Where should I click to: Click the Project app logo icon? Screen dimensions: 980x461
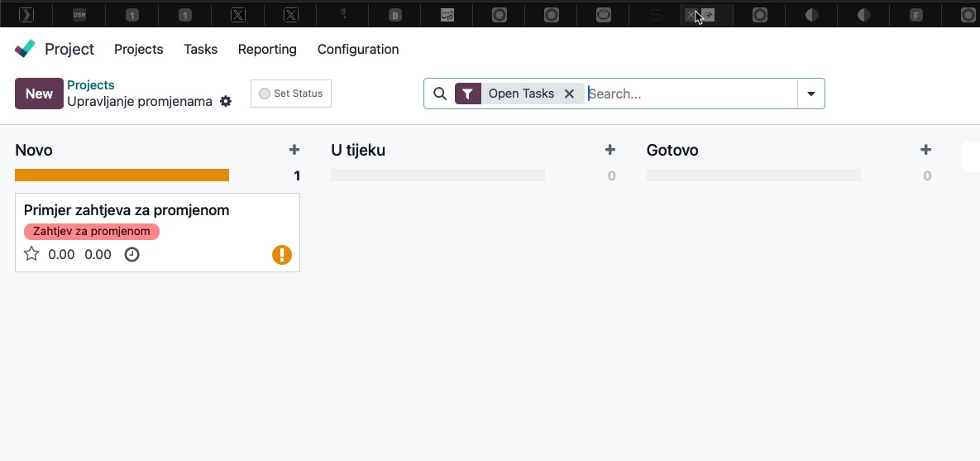click(26, 49)
